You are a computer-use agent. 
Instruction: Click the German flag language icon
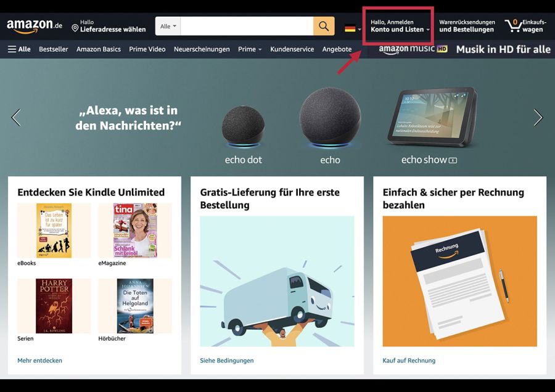point(350,28)
